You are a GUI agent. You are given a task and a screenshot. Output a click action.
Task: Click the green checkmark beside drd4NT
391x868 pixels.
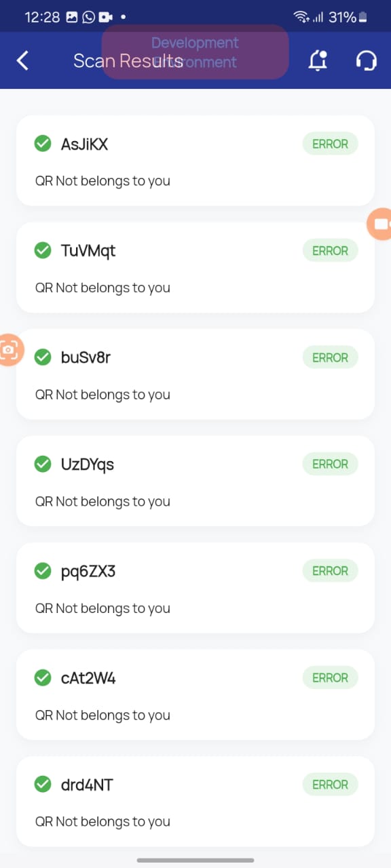point(43,785)
